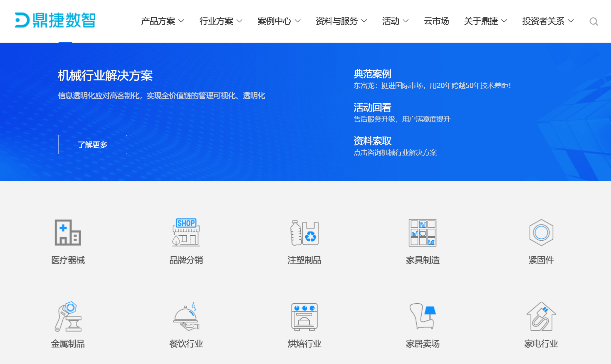Screen dimensions: 611x364
Task: Open the 金属制品 wrench icon
Action: click(x=67, y=317)
